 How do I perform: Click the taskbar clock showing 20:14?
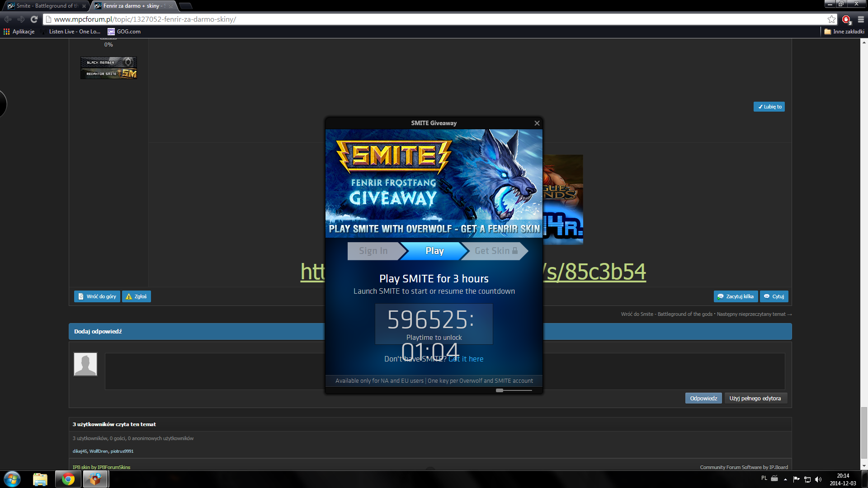(x=843, y=479)
